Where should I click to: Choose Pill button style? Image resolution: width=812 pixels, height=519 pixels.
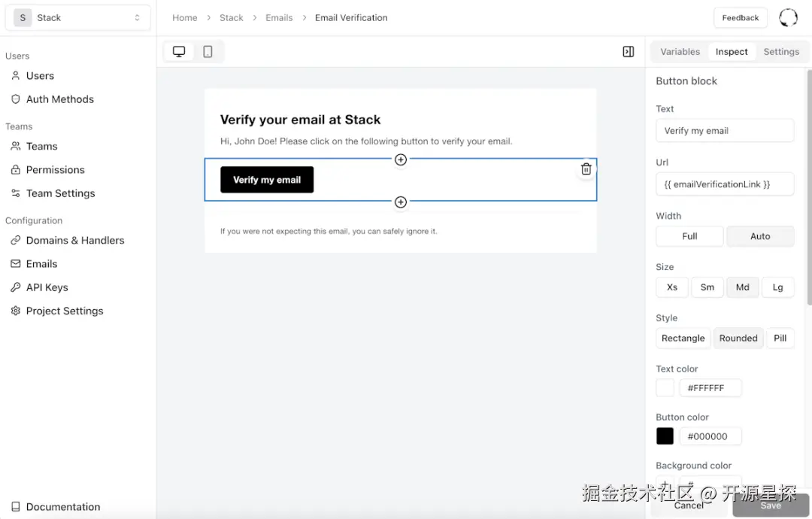pyautogui.click(x=780, y=338)
